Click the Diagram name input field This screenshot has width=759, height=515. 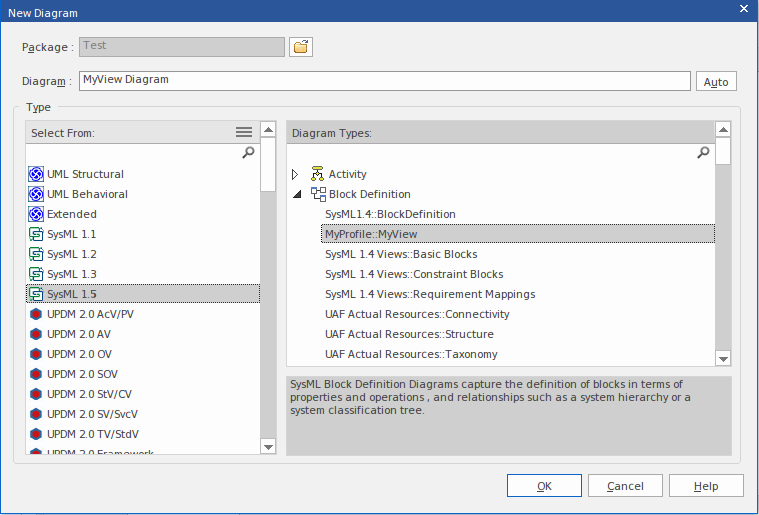[384, 80]
